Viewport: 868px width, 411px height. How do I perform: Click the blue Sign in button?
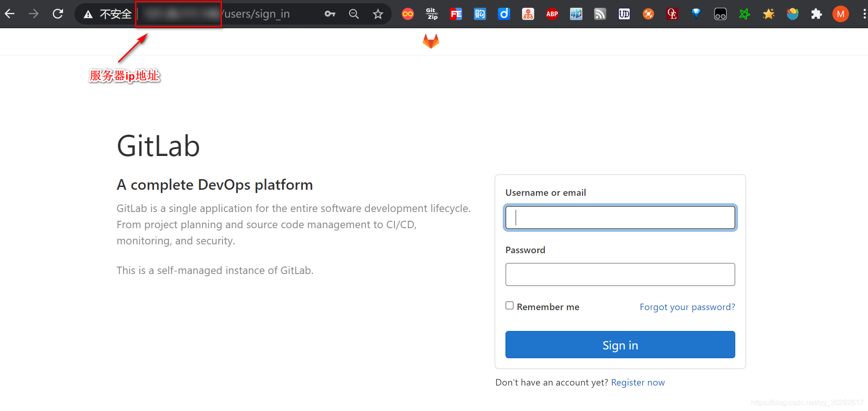[x=620, y=344]
